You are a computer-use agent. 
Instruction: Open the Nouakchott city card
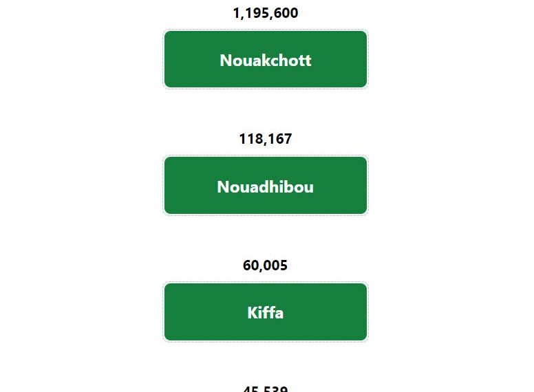pyautogui.click(x=266, y=59)
